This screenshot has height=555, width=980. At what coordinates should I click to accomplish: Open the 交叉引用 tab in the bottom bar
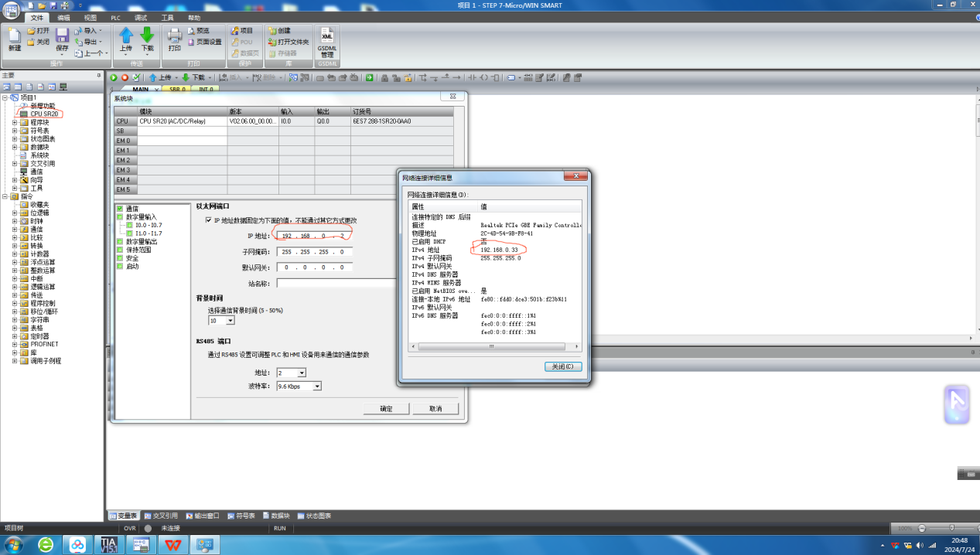coord(160,516)
